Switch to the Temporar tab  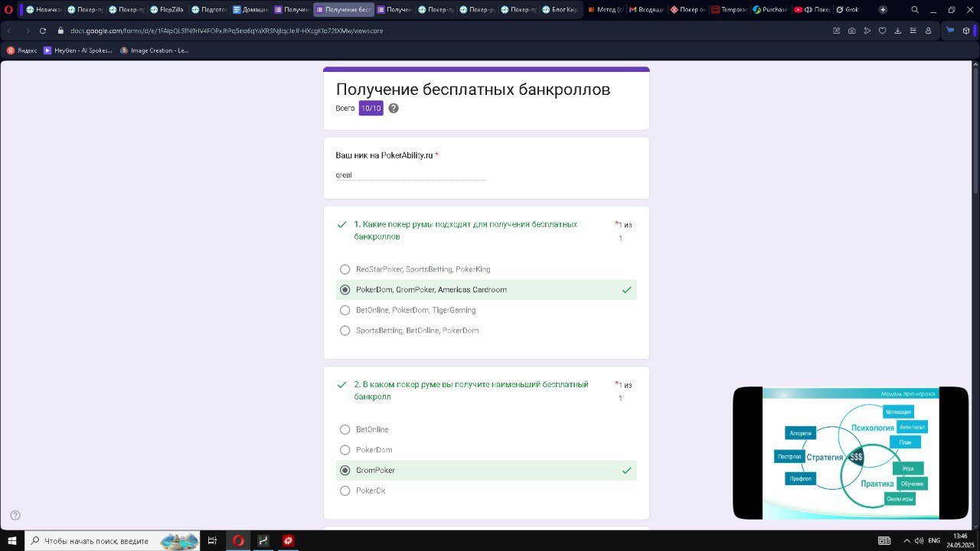point(728,10)
